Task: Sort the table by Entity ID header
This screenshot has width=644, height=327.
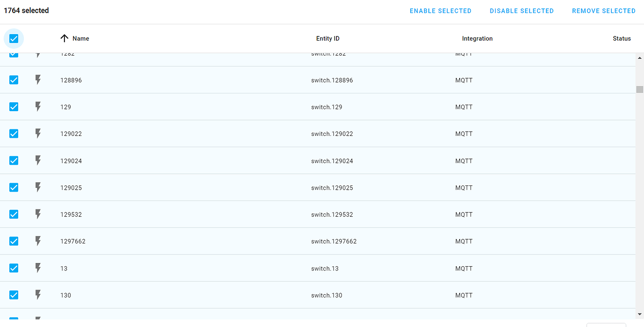Action: [x=328, y=38]
